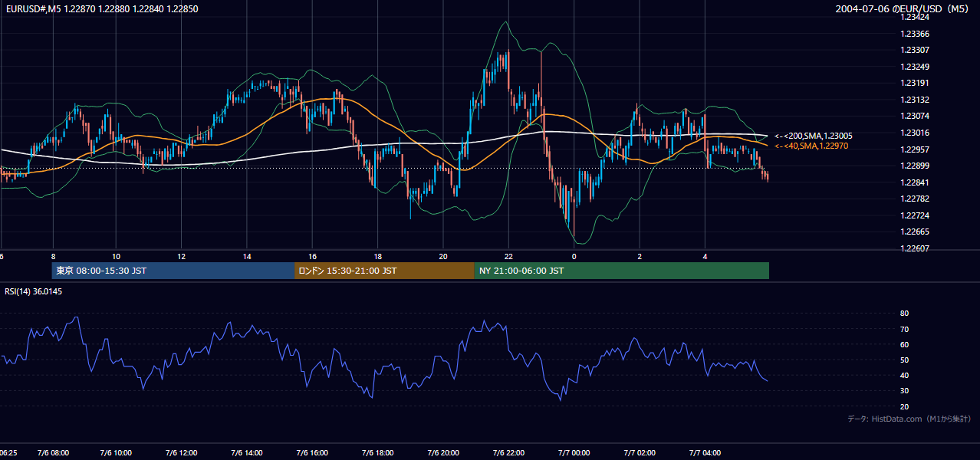Click RSI scale level 40
This screenshot has width=980, height=460.
[904, 375]
